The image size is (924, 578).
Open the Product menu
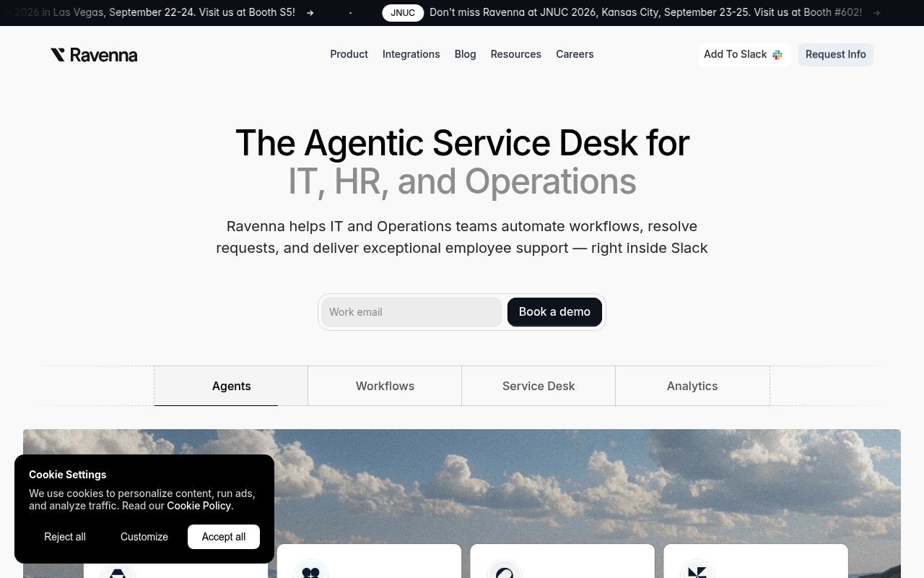349,54
